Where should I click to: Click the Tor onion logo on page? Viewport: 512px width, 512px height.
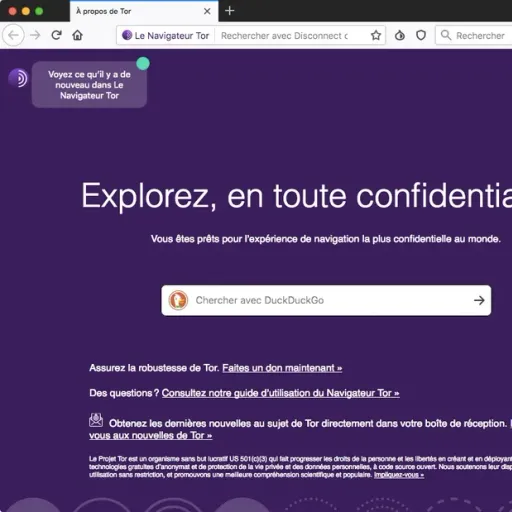pyautogui.click(x=18, y=78)
